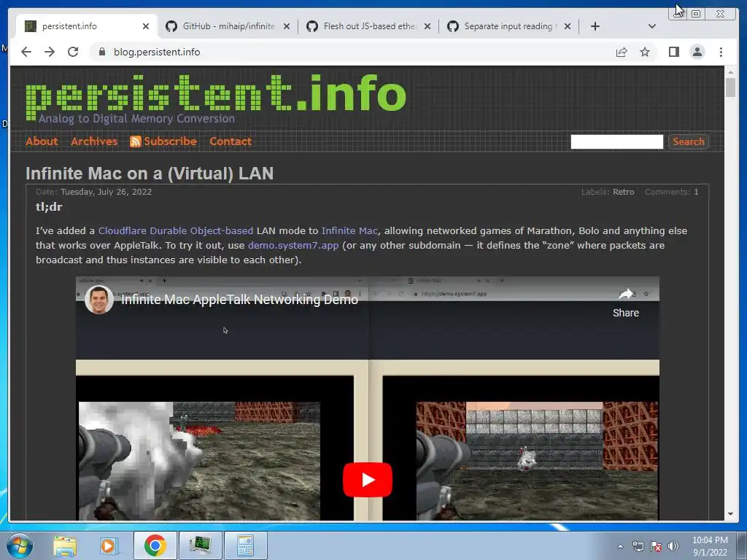Image resolution: width=747 pixels, height=560 pixels.
Task: Show hidden tray icons arrow
Action: click(x=620, y=546)
